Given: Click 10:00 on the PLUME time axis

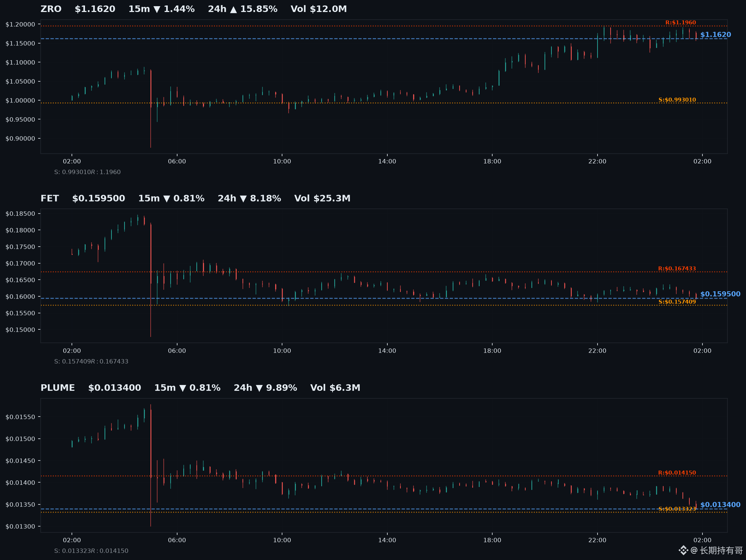Looking at the screenshot, I should [x=282, y=540].
